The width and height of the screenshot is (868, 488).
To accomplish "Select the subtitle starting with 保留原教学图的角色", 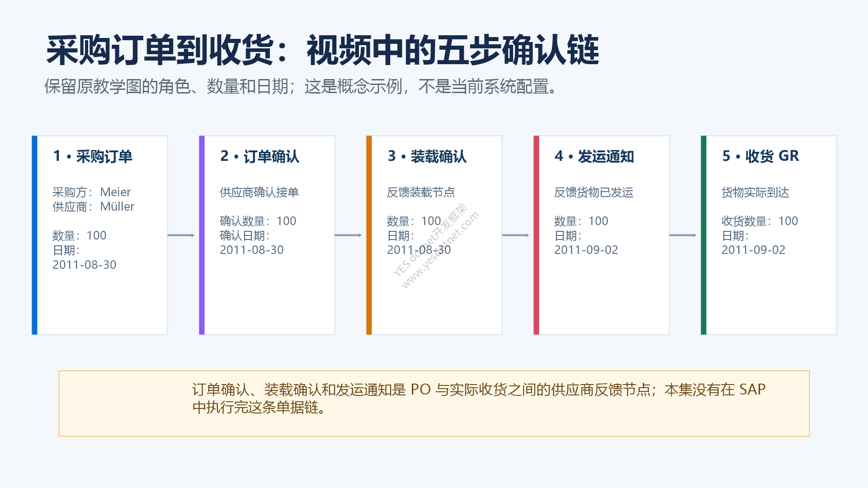I will click(302, 86).
